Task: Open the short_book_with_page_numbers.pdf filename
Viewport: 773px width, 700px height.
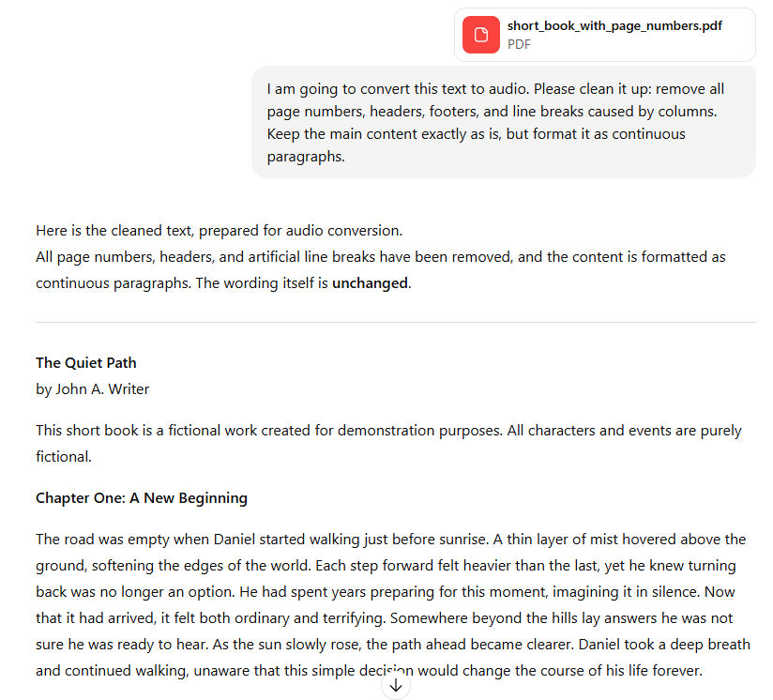Action: point(614,25)
